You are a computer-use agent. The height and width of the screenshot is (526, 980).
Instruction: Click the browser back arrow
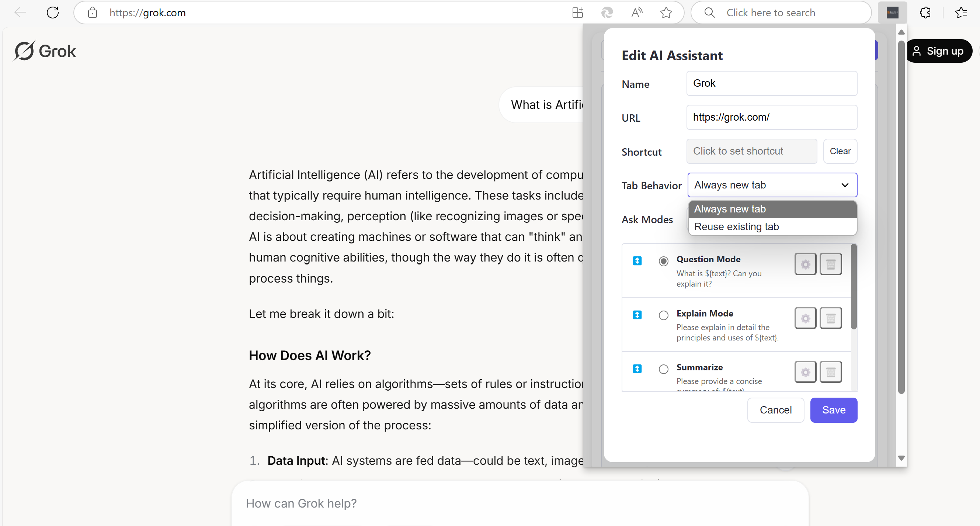(20, 13)
